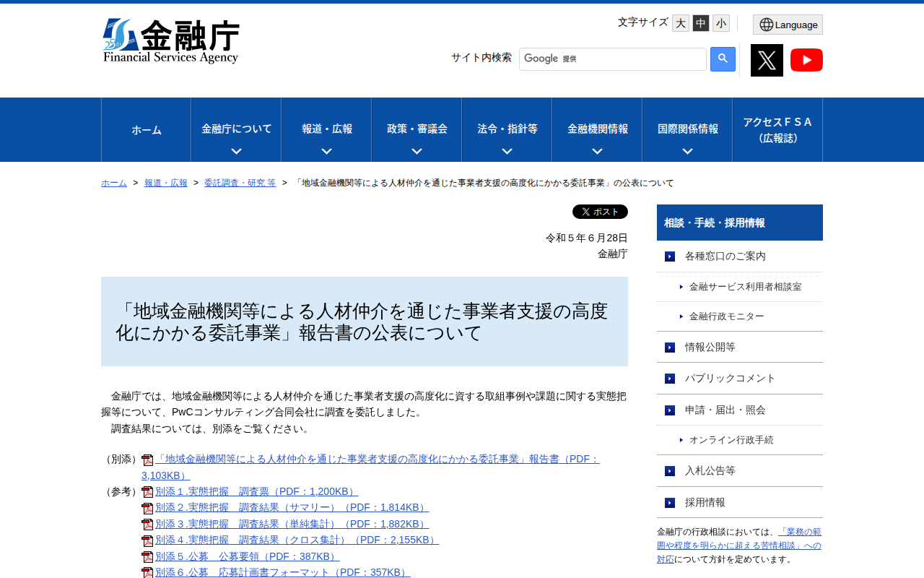Open アクセスＦＳＡ（広報誌） from the navigation bar
Image resolution: width=924 pixels, height=578 pixels.
777,129
